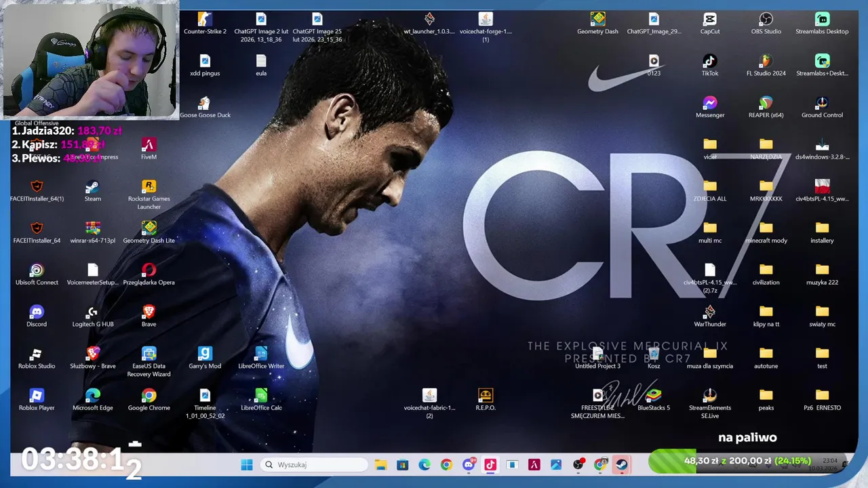Switch to TikTok in the taskbar
The width and height of the screenshot is (868, 488).
click(490, 464)
